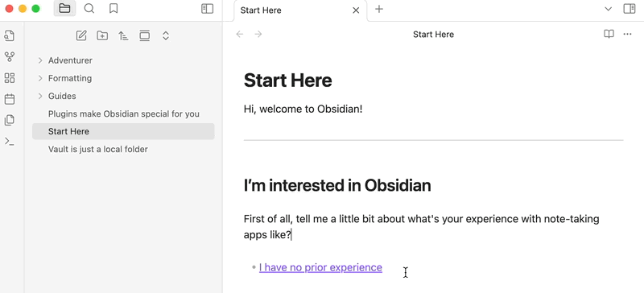This screenshot has width=644, height=293.
Task: Open today's daily note calendar icon
Action: (10, 99)
